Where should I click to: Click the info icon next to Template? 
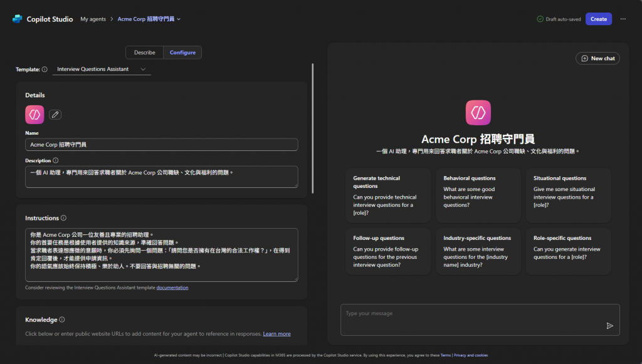coord(45,70)
